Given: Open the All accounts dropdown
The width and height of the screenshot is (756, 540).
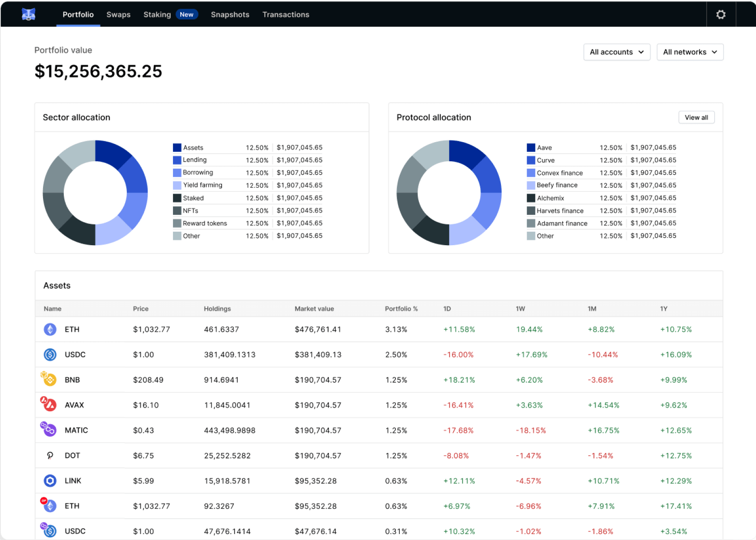Looking at the screenshot, I should (617, 52).
